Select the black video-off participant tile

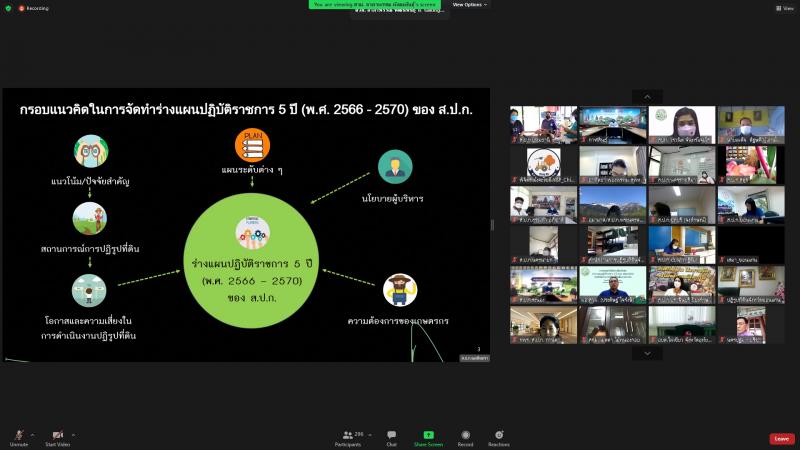[x=751, y=244]
